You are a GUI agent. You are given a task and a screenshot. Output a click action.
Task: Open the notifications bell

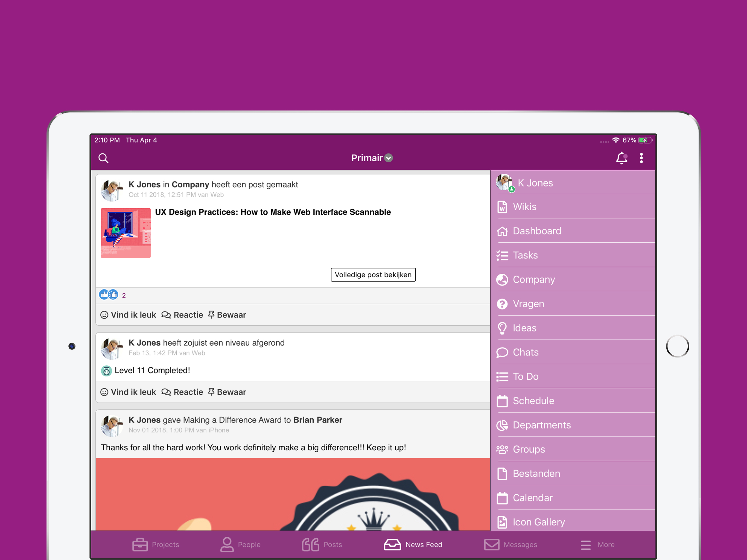click(x=621, y=158)
